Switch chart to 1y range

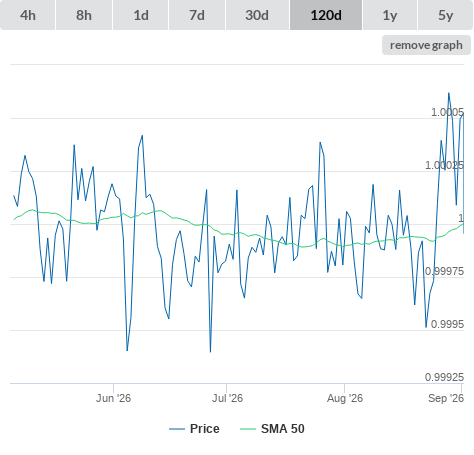click(390, 15)
